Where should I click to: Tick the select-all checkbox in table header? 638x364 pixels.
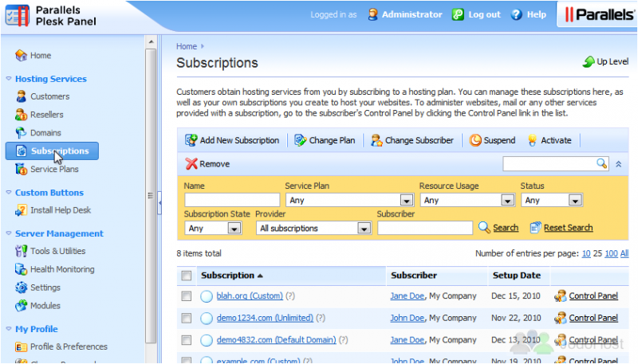tap(187, 276)
